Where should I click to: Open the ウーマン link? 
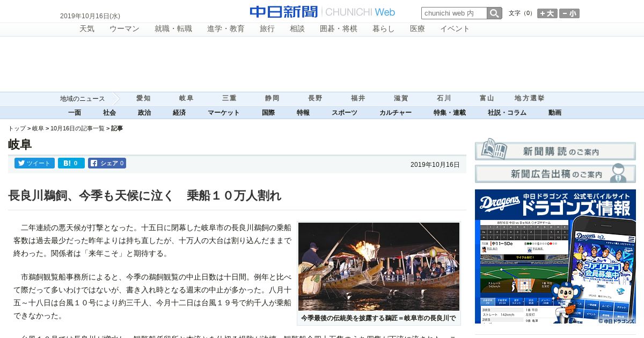click(125, 29)
